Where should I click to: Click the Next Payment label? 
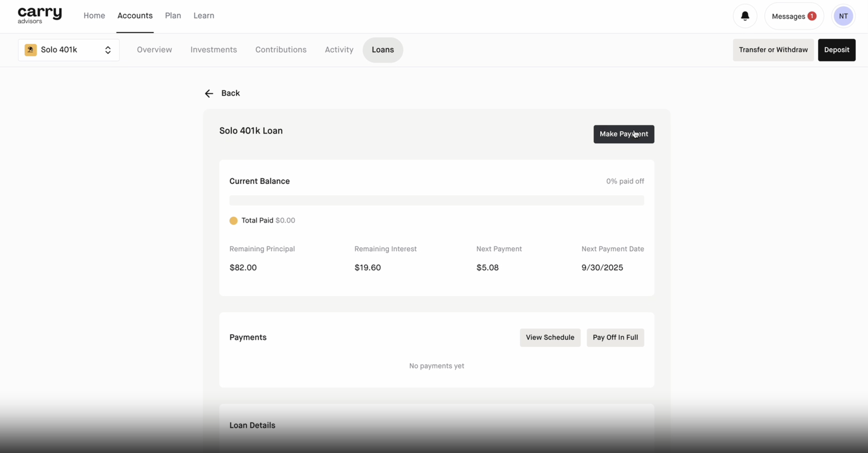tap(499, 249)
